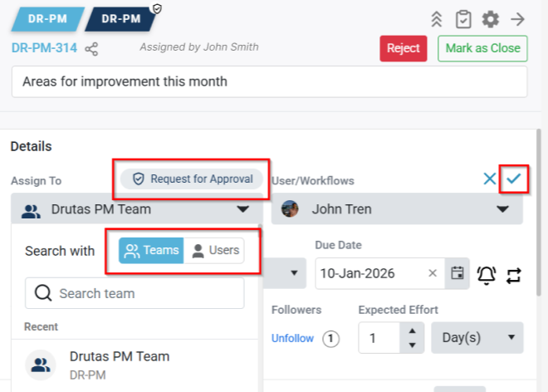548x392 pixels.
Task: Click the reminder bell icon
Action: pos(486,274)
